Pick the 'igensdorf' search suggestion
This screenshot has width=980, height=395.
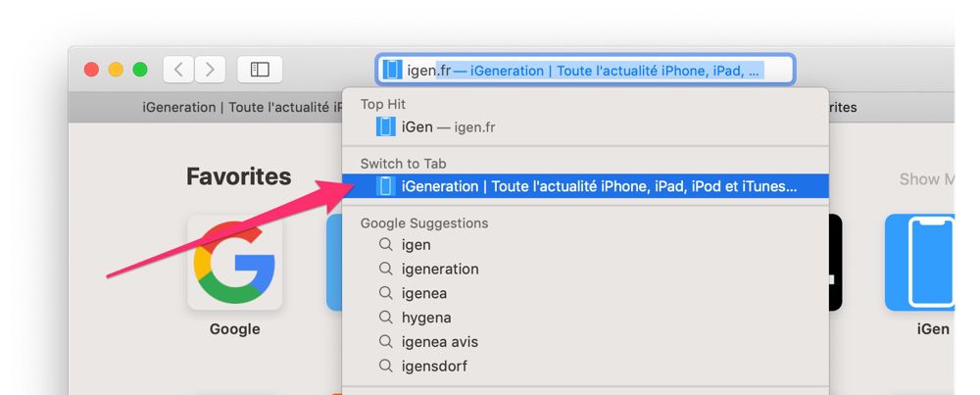586,366
